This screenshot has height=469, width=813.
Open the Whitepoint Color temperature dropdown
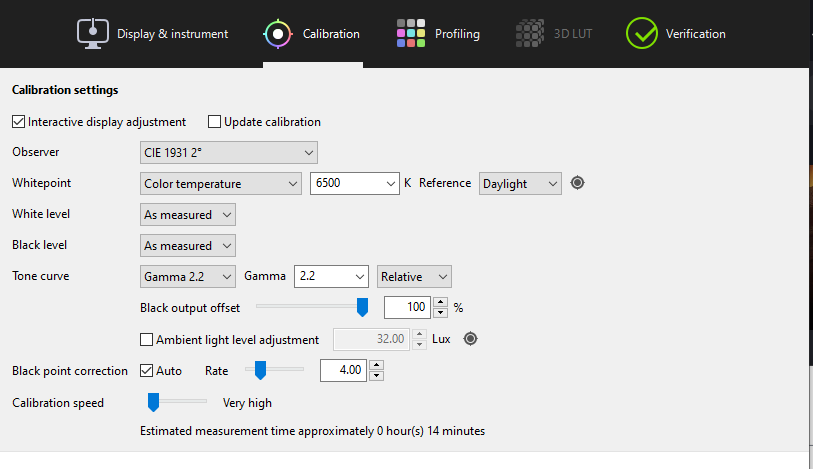[x=221, y=184]
